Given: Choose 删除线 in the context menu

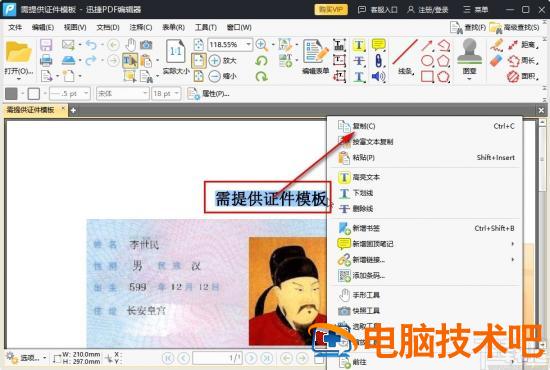Looking at the screenshot, I should click(425, 209).
